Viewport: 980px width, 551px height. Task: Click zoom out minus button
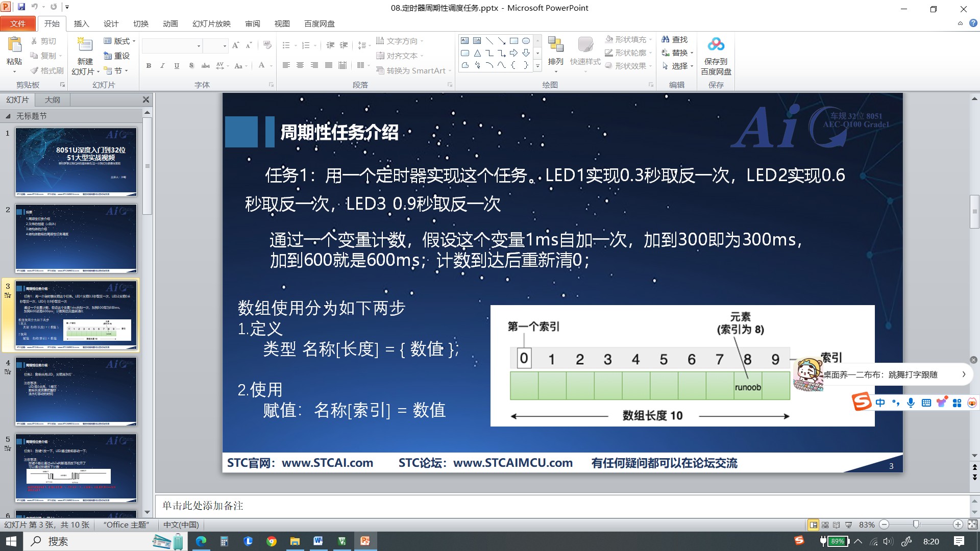tap(885, 524)
